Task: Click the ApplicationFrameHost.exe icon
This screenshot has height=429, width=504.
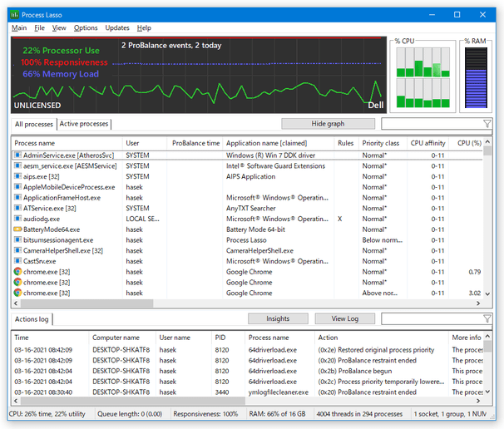Action: point(17,198)
